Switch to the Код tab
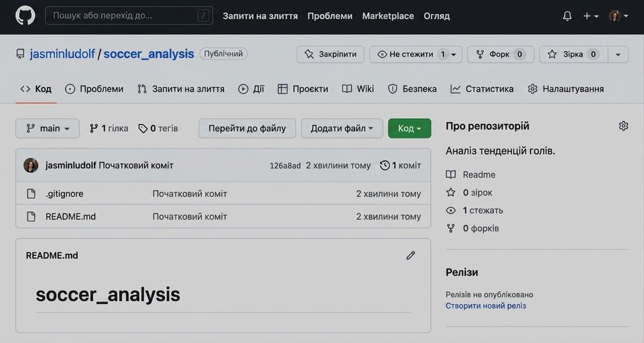 tap(36, 89)
